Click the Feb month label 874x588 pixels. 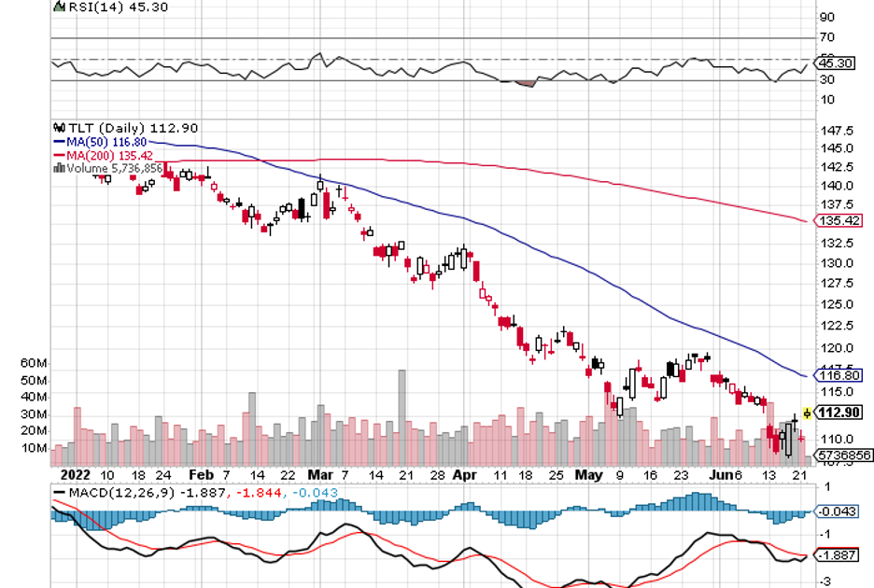pyautogui.click(x=201, y=475)
